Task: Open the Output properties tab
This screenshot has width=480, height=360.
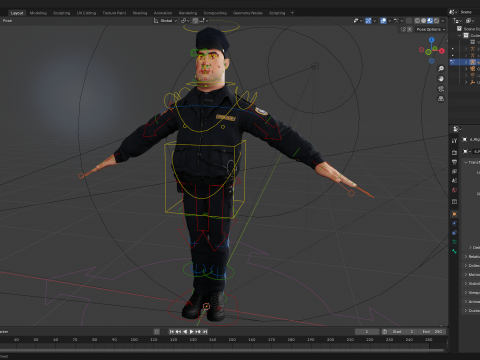Action: pyautogui.click(x=454, y=162)
